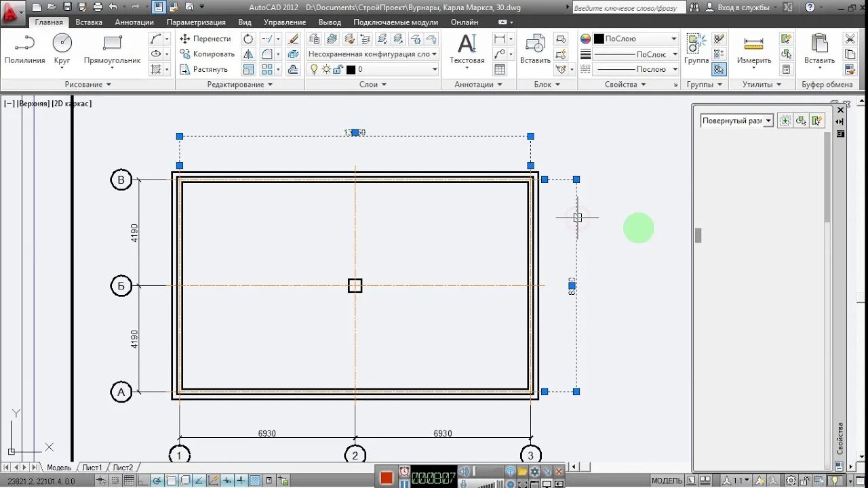Click the Offset tool icon
This screenshot has height=488, width=868.
click(x=293, y=69)
